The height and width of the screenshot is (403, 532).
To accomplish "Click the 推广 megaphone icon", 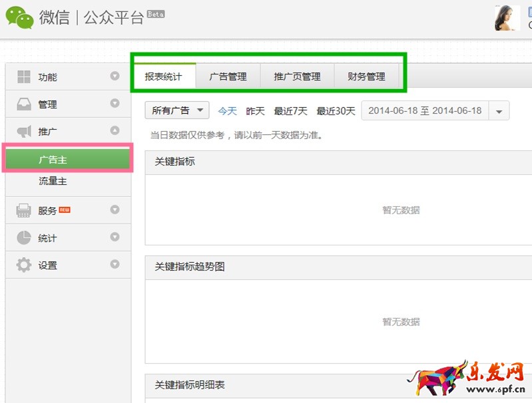I will (x=24, y=131).
